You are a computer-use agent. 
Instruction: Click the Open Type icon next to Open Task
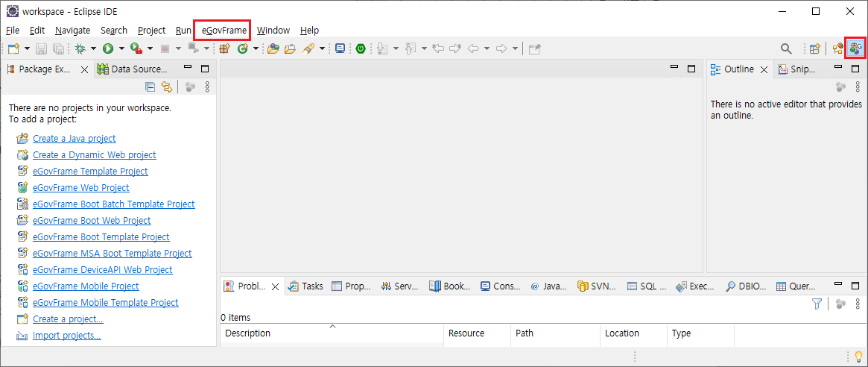click(273, 48)
